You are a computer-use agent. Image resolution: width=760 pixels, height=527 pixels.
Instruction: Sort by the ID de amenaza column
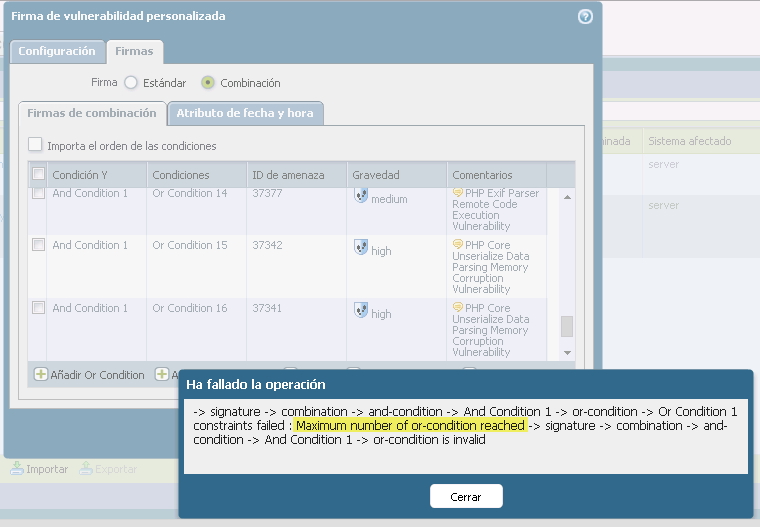[297, 175]
